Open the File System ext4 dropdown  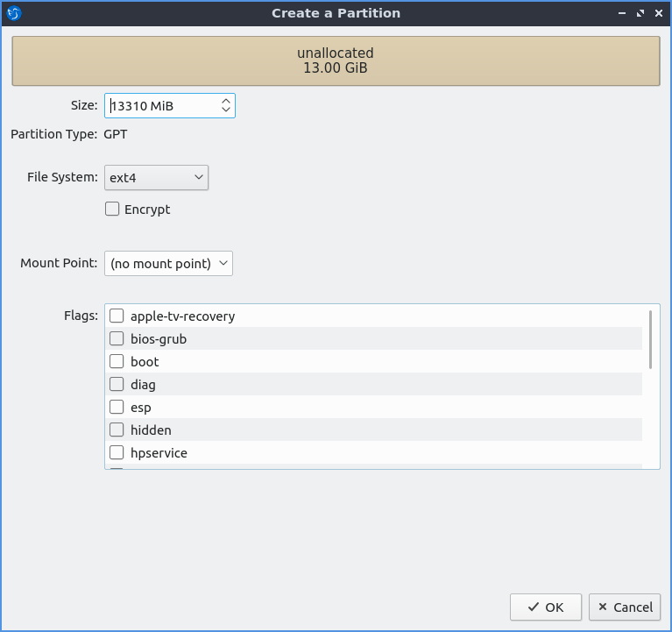(156, 178)
